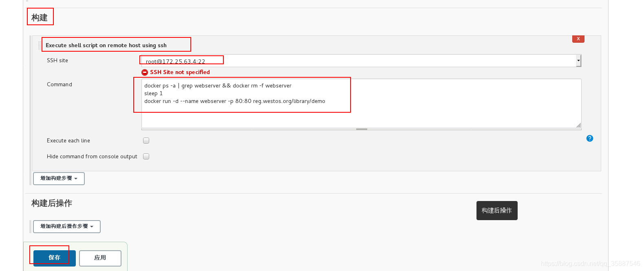This screenshot has height=271, width=644.
Task: Expand the 增加构建步骤 dropdown button
Action: [x=59, y=178]
